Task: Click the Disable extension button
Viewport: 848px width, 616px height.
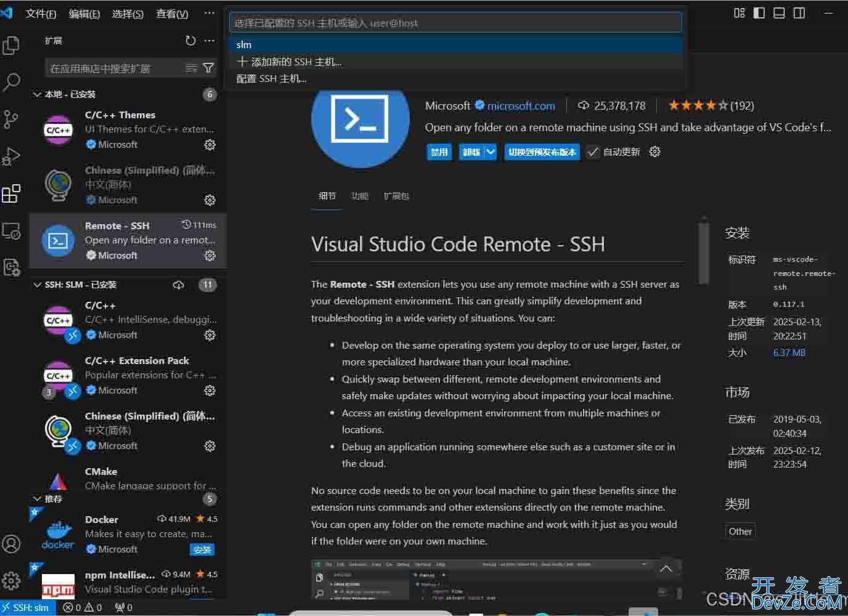Action: (439, 152)
